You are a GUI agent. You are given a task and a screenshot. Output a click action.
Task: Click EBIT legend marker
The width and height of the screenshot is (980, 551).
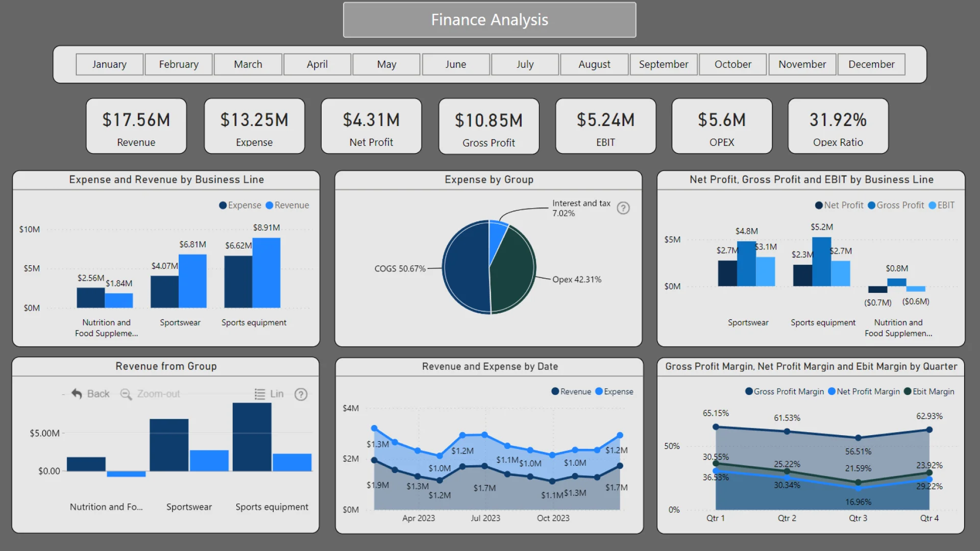[933, 205]
